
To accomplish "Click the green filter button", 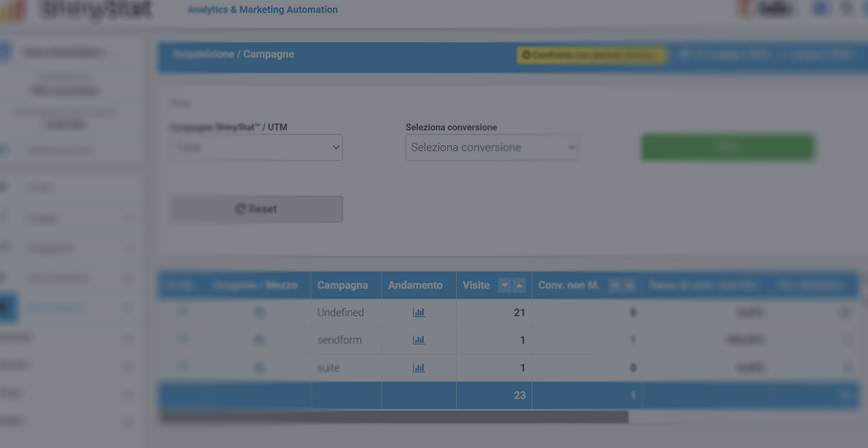I will pos(728,147).
